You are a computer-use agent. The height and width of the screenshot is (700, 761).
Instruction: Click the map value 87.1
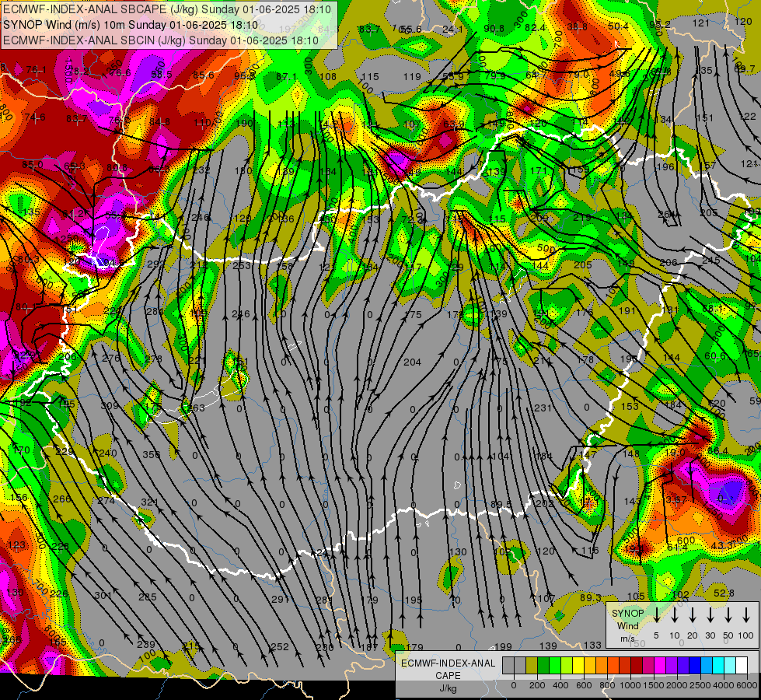click(x=286, y=77)
